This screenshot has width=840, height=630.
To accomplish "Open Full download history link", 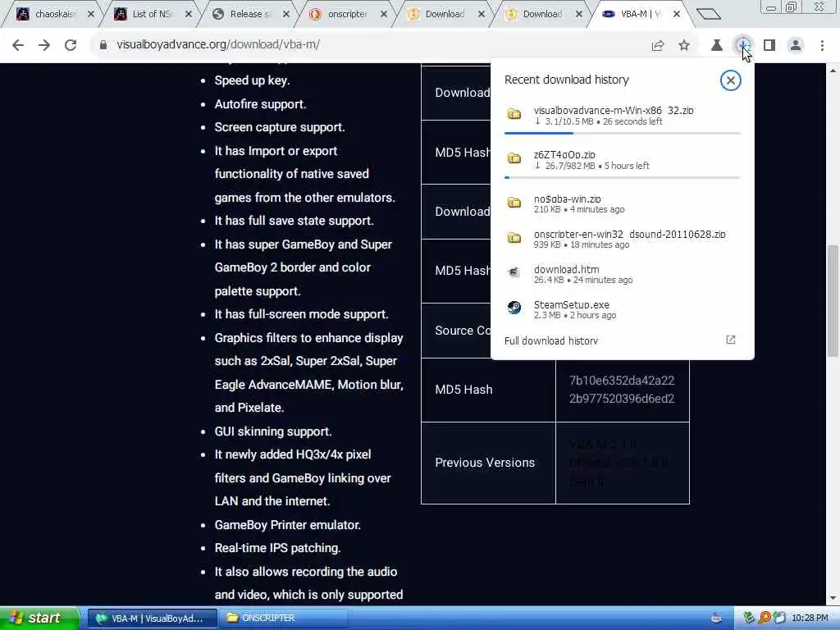I will 551,340.
